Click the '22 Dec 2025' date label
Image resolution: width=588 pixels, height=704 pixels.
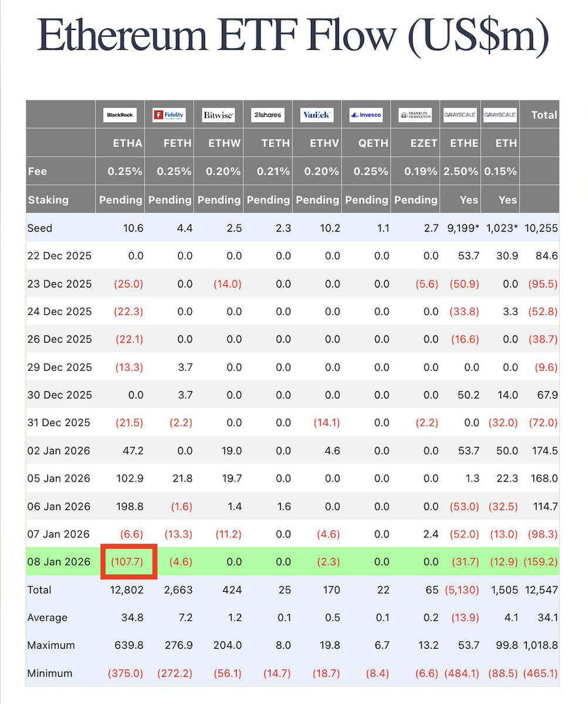click(59, 256)
